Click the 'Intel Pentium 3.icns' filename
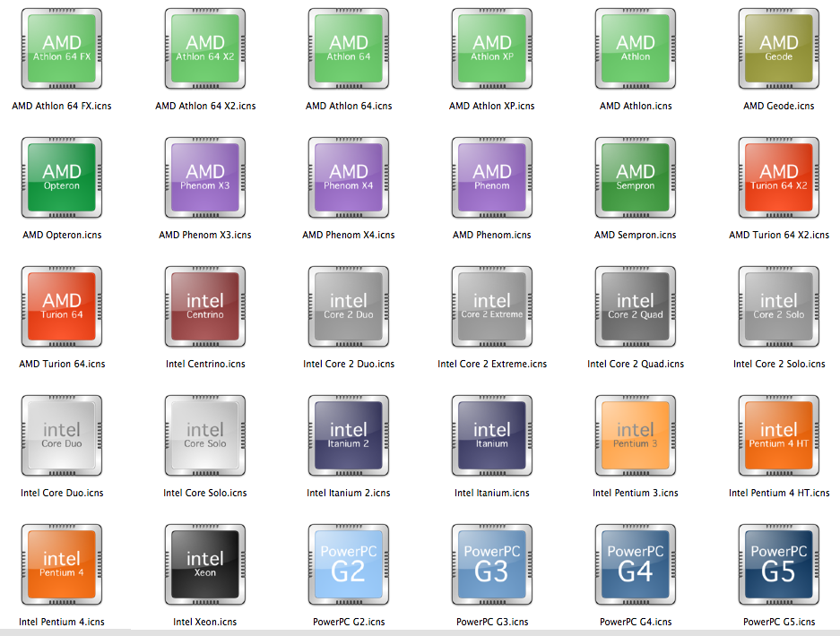840x636 pixels. click(x=636, y=493)
